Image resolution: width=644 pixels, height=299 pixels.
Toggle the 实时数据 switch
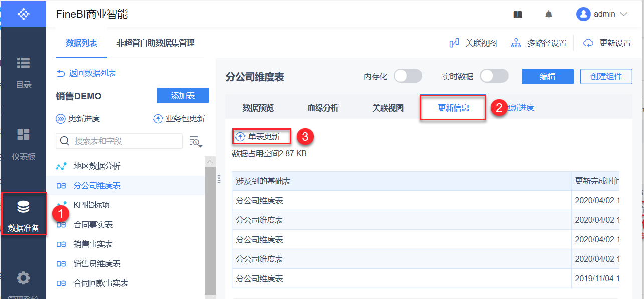[x=494, y=76]
